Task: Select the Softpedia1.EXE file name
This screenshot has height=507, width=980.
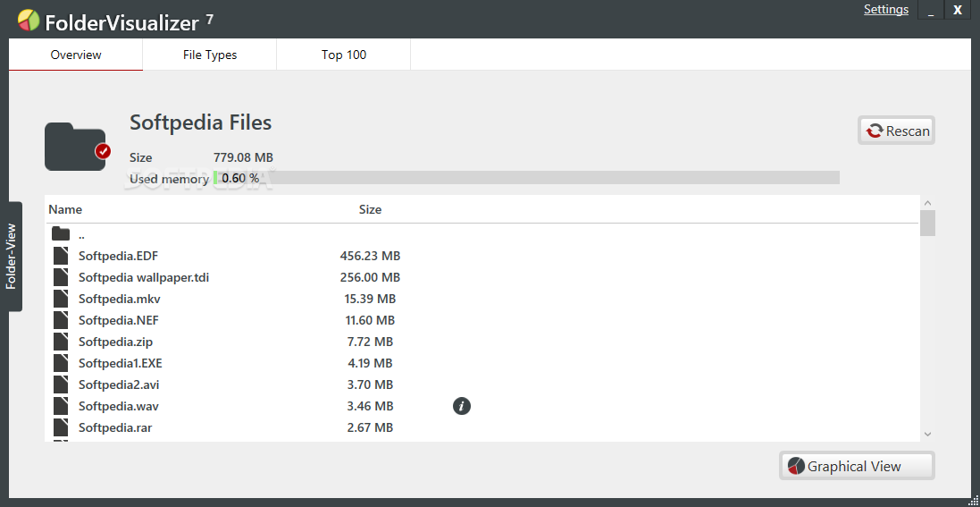Action: (x=121, y=363)
